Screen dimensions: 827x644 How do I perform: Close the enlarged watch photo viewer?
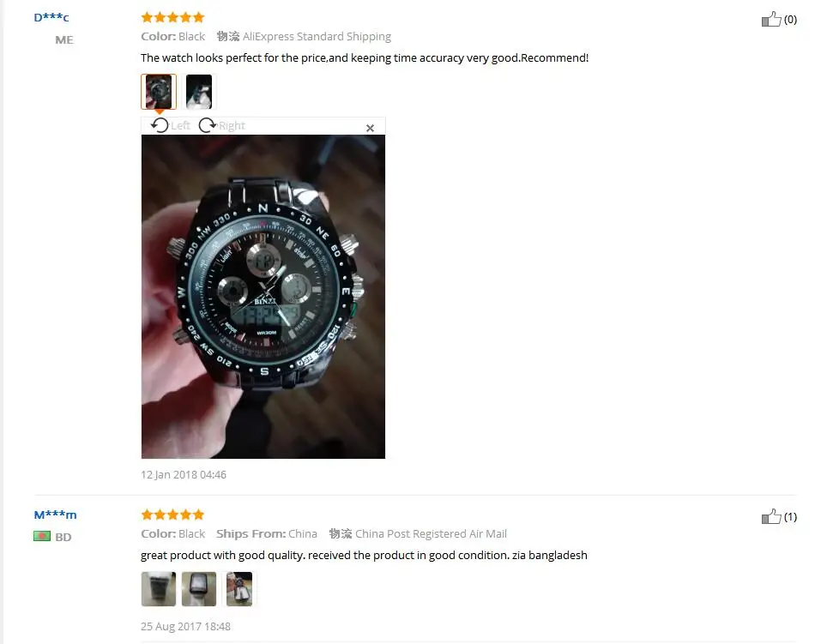(371, 128)
